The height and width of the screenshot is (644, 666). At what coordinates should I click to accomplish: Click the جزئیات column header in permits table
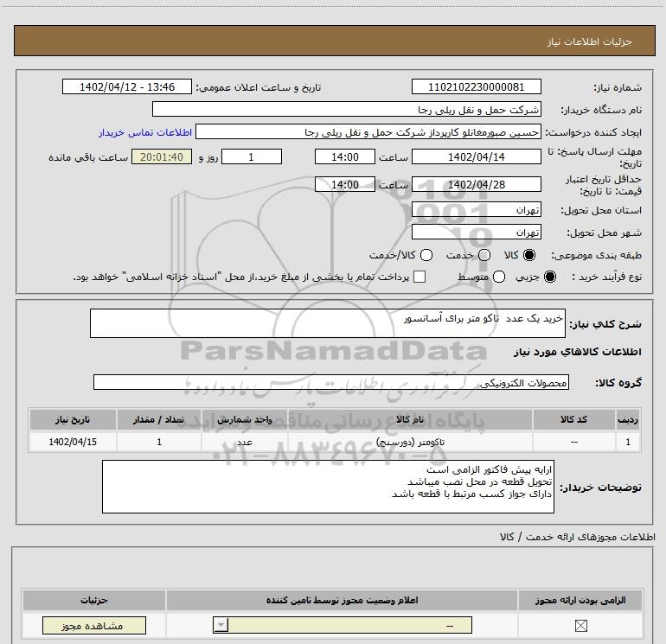pyautogui.click(x=94, y=600)
